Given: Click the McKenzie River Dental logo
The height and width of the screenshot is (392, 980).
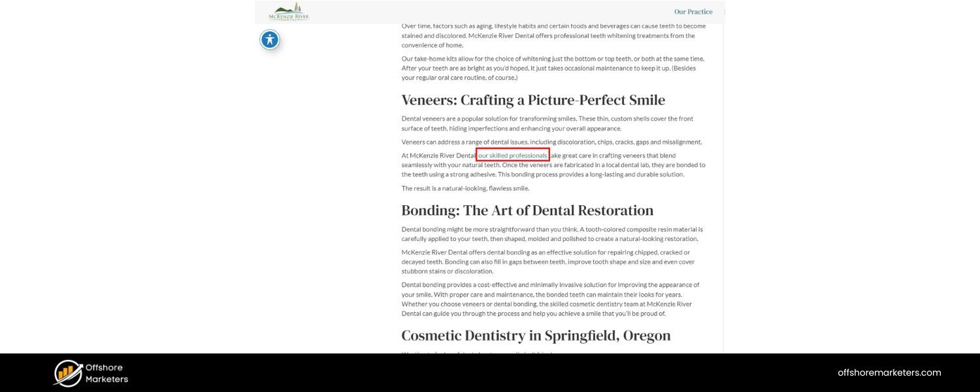Looking at the screenshot, I should point(289,12).
